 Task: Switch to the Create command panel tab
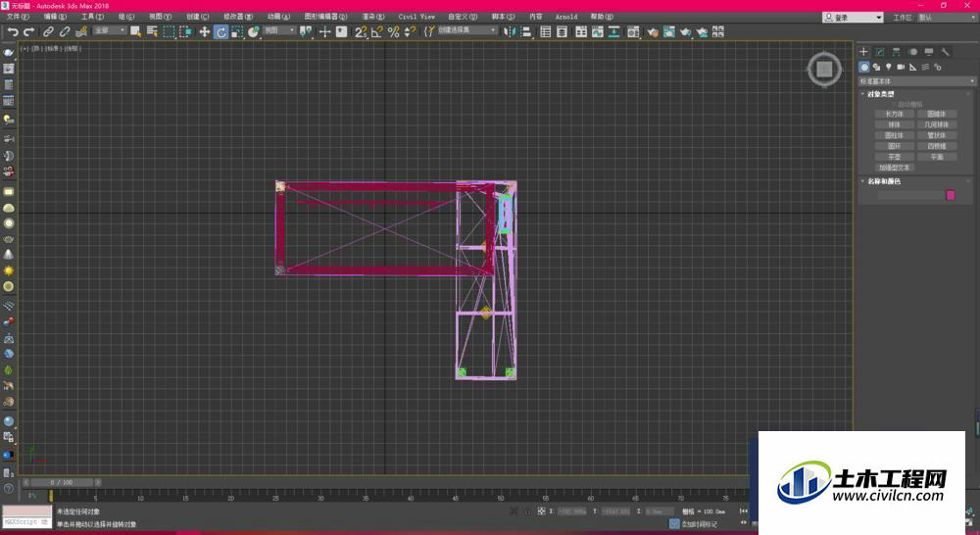pyautogui.click(x=863, y=52)
